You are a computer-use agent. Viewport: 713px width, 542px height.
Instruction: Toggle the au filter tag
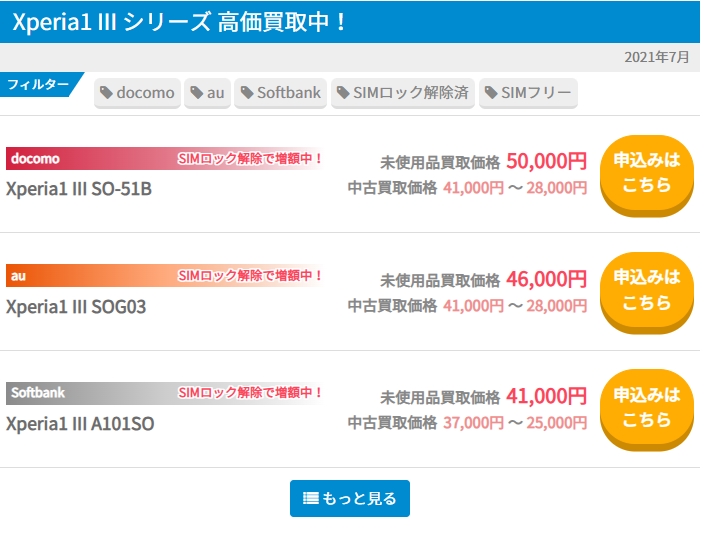tap(208, 93)
